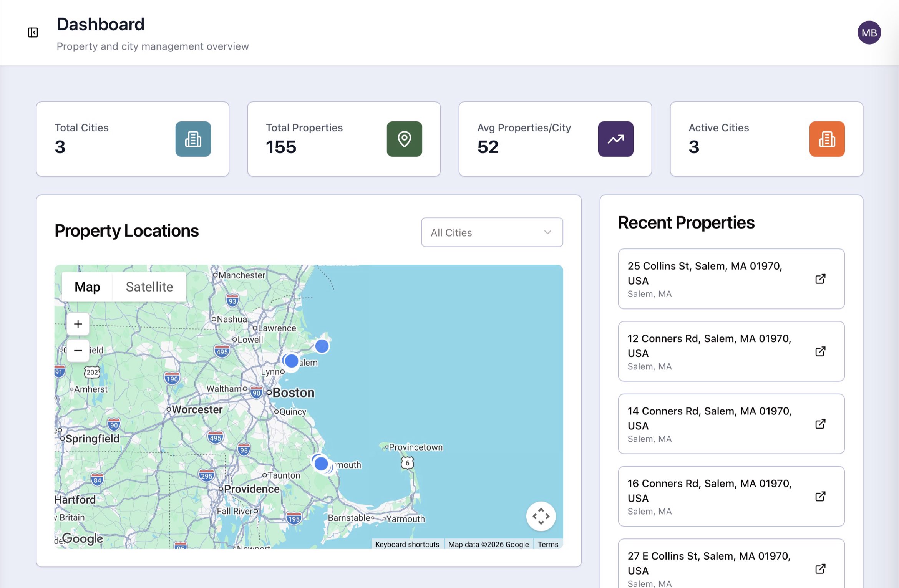Open 27 E Collins St external link icon
The width and height of the screenshot is (899, 588).
(820, 569)
